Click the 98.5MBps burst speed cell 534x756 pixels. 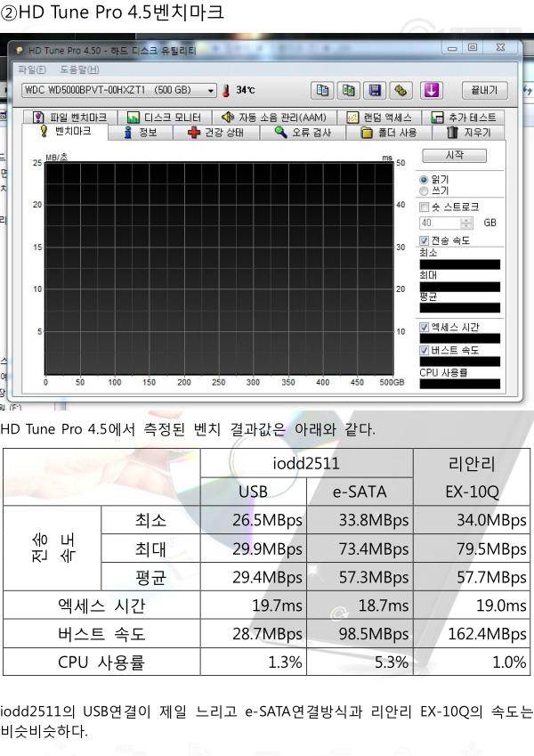(360, 633)
